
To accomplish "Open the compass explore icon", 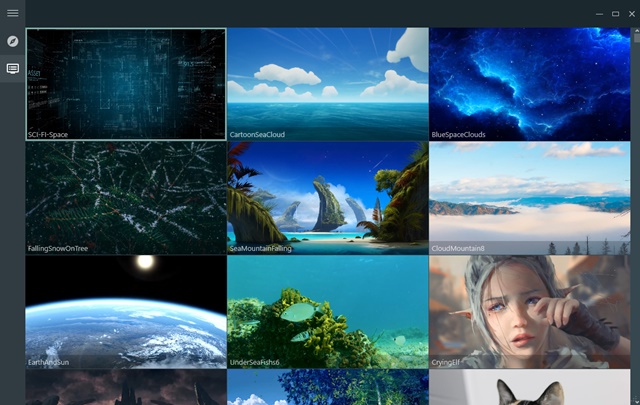I will pos(13,41).
